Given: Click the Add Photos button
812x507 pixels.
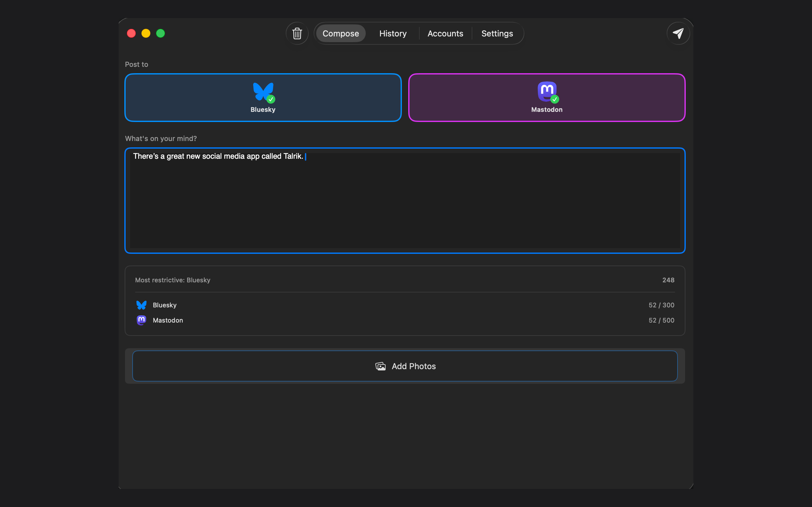Looking at the screenshot, I should point(405,366).
